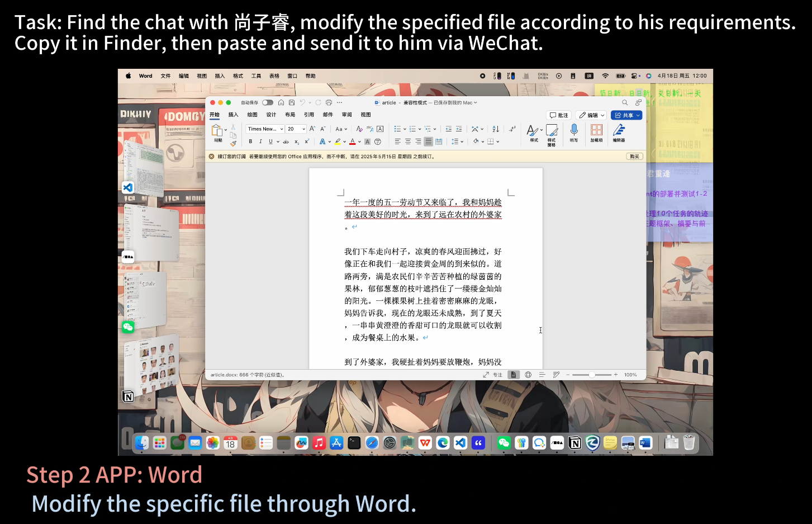
Task: Open the Editor (编辑器) tool
Action: tap(619, 133)
